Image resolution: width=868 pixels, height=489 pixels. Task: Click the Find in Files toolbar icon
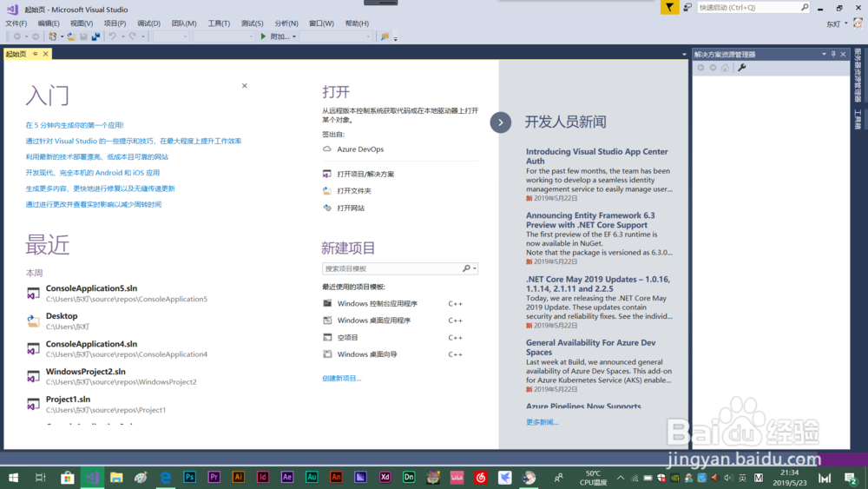coord(385,36)
